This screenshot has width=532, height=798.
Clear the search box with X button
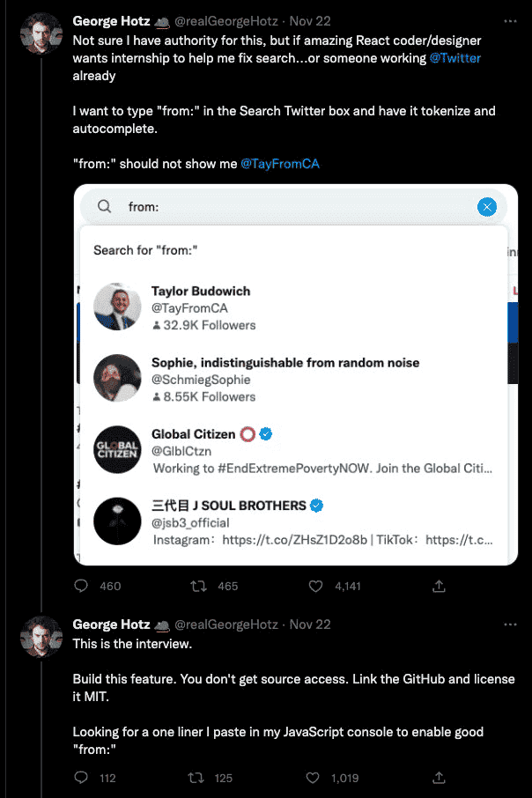pos(487,207)
